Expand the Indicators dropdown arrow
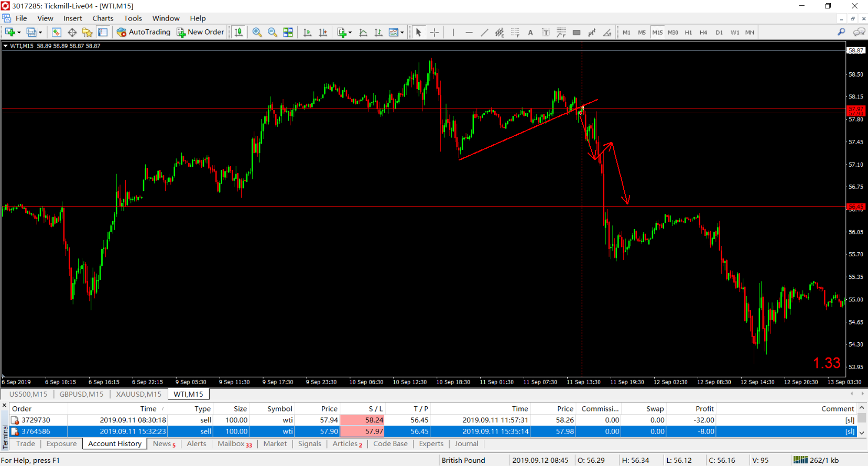Viewport: 868px width, 466px height. point(350,32)
